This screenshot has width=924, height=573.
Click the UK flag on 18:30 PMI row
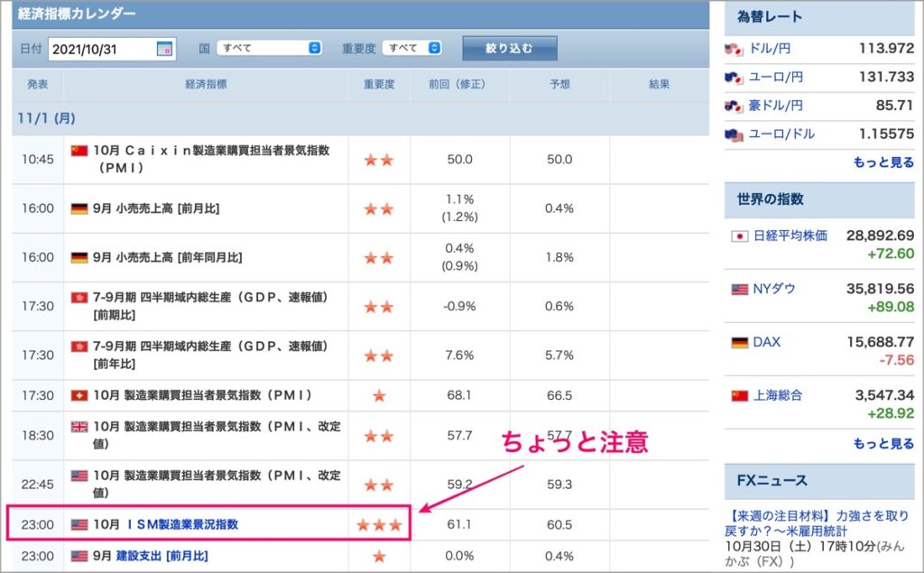click(79, 427)
